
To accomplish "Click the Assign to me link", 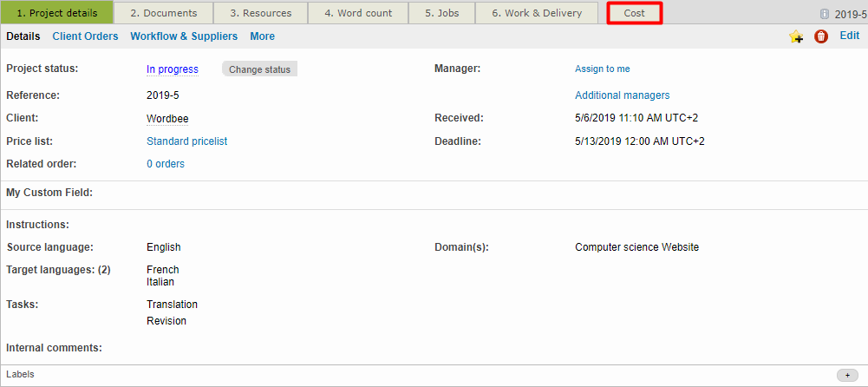I will [x=602, y=69].
